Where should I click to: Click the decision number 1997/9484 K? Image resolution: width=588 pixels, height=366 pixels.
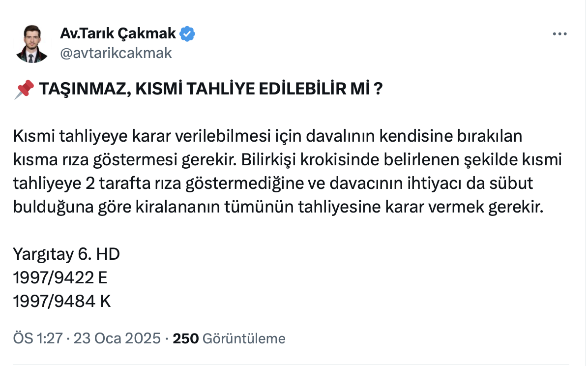click(62, 301)
